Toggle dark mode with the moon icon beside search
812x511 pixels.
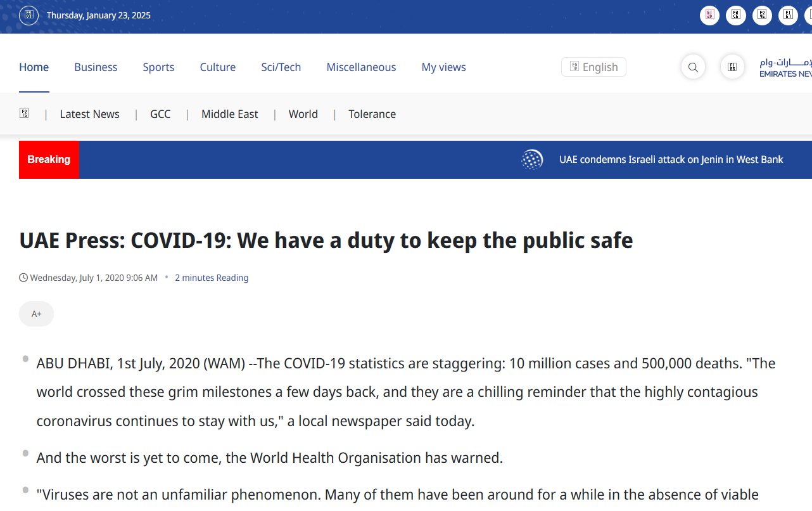[x=732, y=67]
